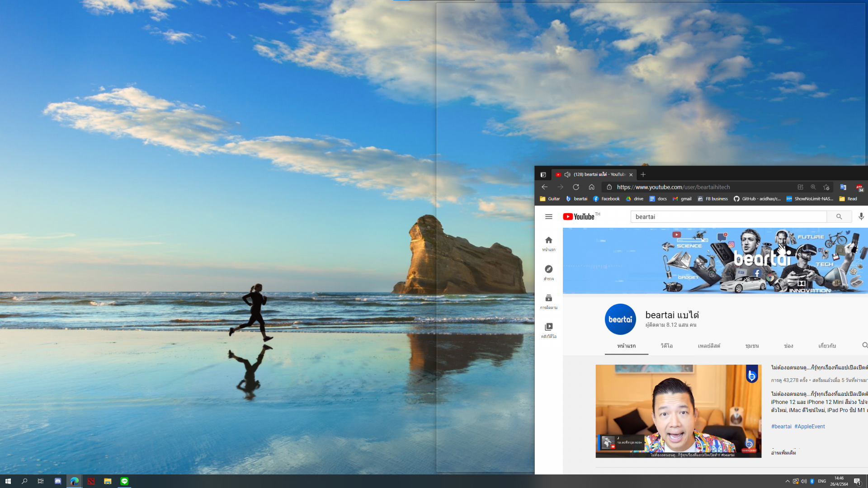This screenshot has width=868, height=488.
Task: Open YouTube Home in sidebar
Action: point(549,244)
